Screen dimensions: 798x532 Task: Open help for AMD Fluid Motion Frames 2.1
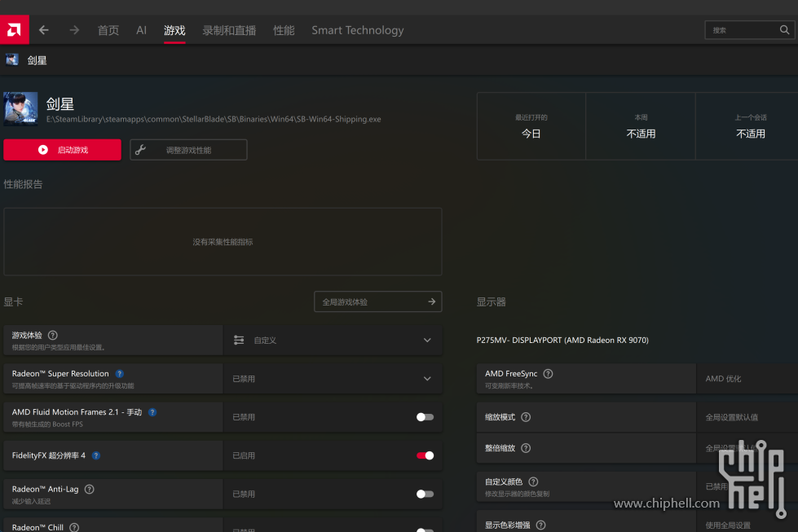pyautogui.click(x=152, y=412)
